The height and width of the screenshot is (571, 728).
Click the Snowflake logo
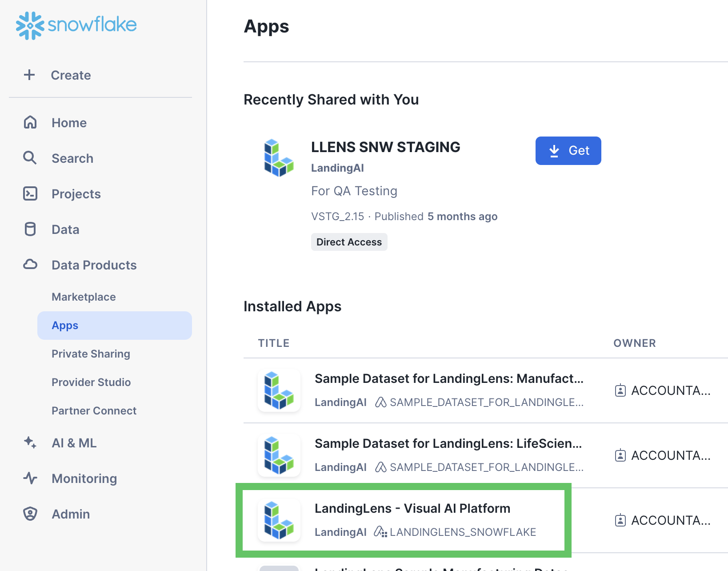76,25
